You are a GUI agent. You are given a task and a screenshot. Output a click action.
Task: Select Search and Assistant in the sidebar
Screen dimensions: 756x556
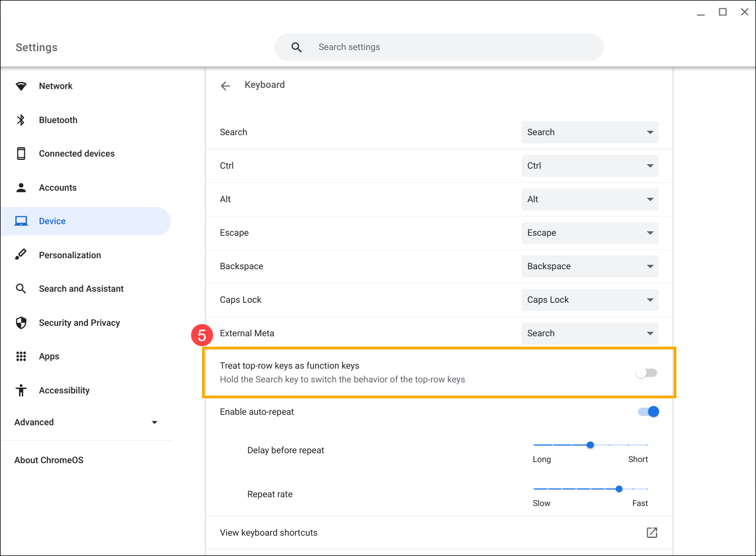click(x=81, y=288)
